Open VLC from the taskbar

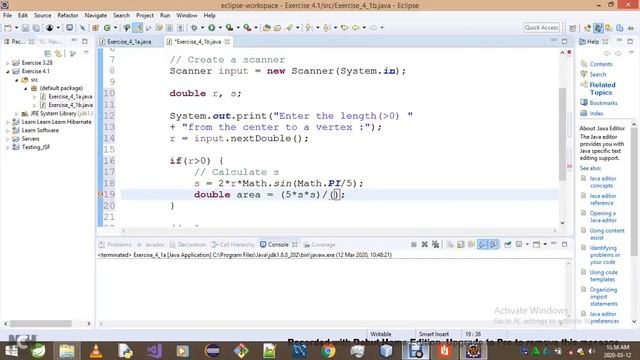[x=96, y=351]
